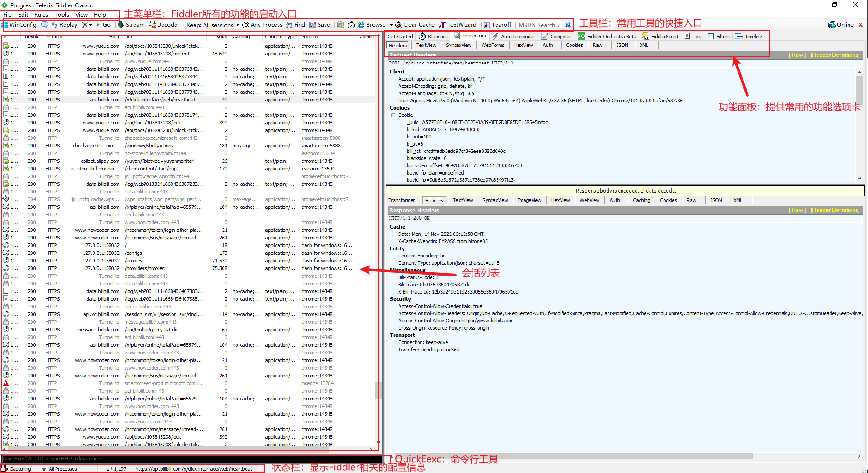Click the Online status indicator
868x473 pixels.
tap(840, 25)
